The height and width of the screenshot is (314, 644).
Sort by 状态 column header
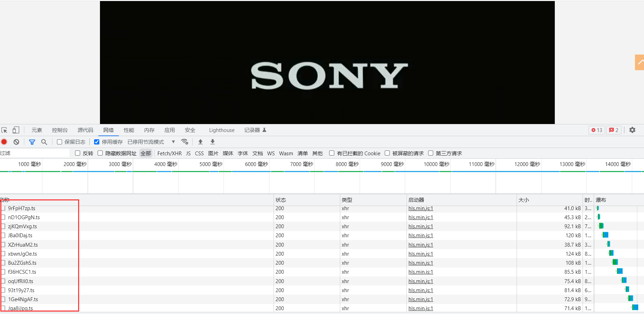tap(307, 200)
